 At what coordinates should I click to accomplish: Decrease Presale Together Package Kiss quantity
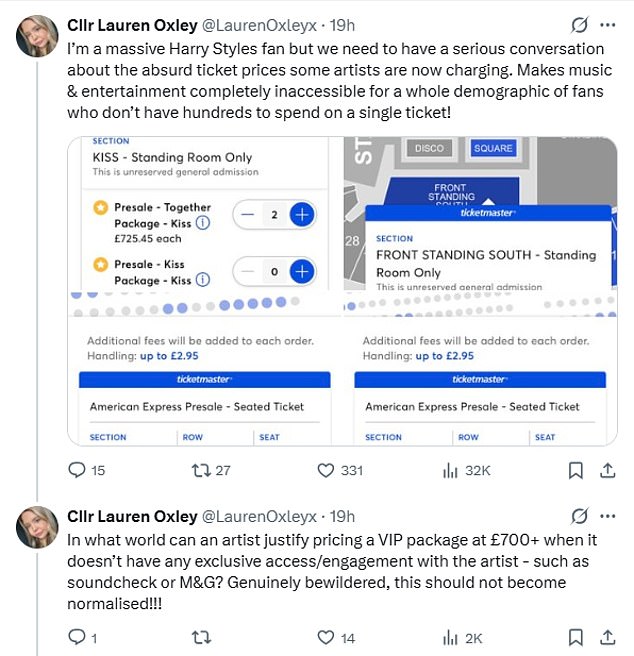(246, 214)
